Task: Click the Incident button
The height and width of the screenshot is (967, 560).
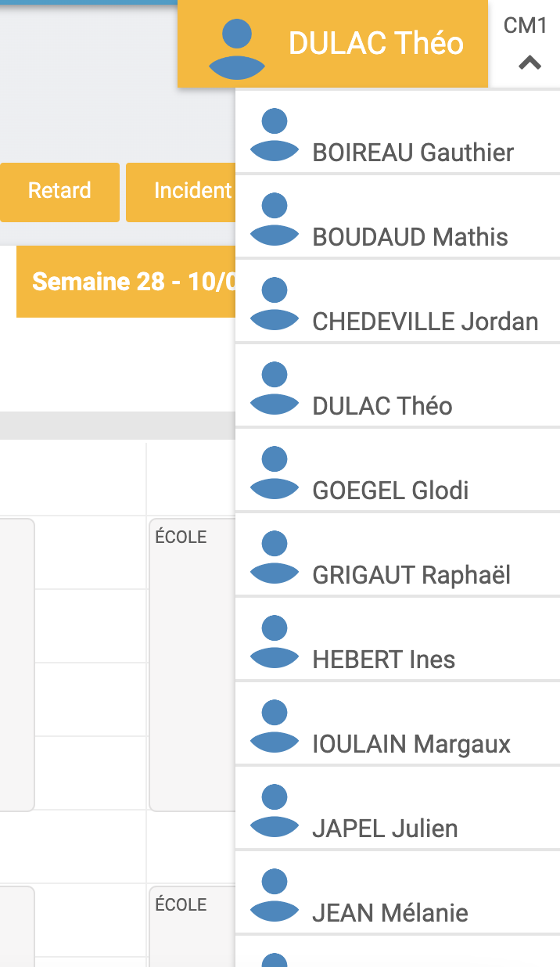Action: pyautogui.click(x=181, y=192)
